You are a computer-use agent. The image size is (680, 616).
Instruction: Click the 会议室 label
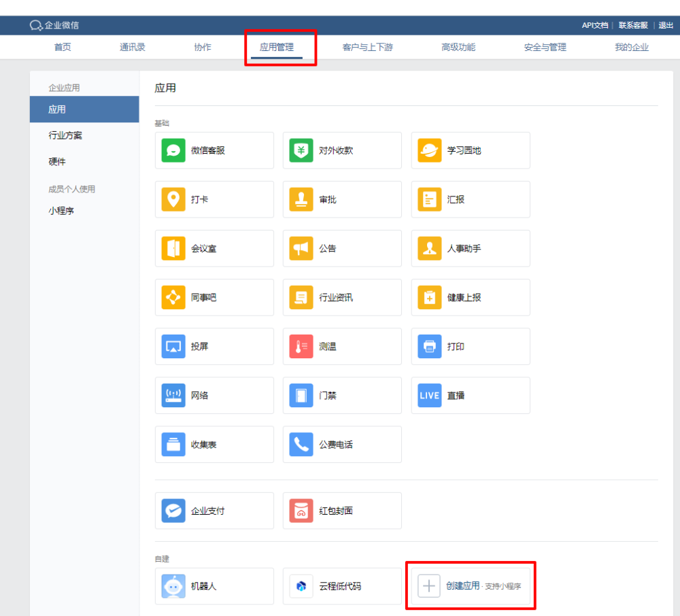(x=203, y=248)
